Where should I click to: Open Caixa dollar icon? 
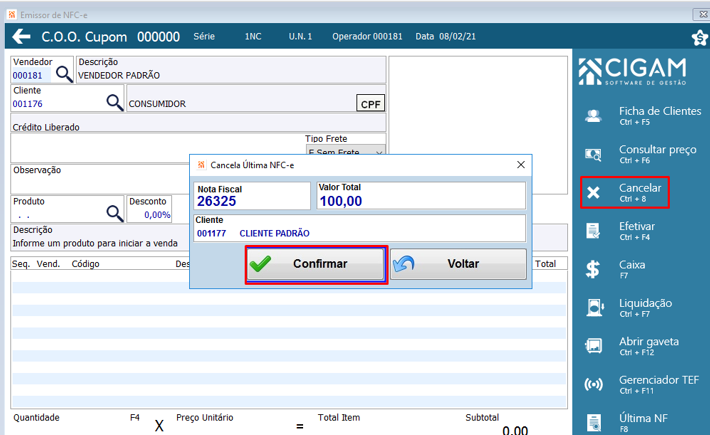pos(593,269)
